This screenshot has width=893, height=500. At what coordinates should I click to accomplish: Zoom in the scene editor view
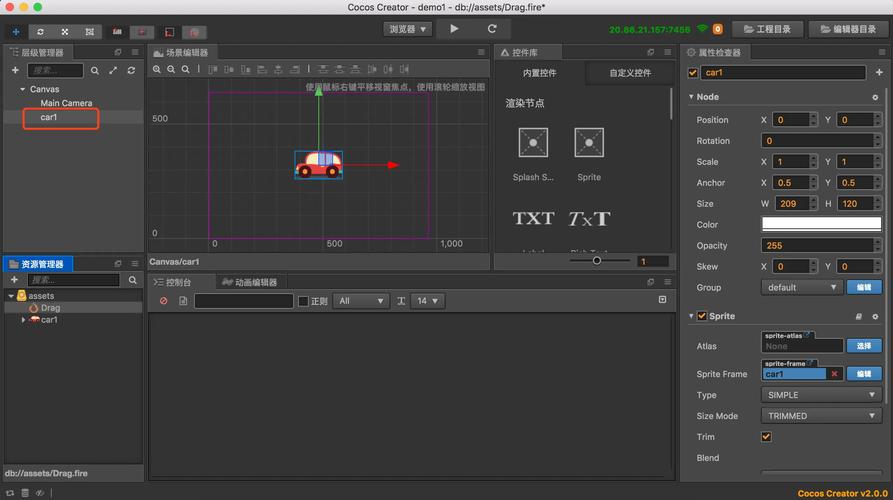157,69
